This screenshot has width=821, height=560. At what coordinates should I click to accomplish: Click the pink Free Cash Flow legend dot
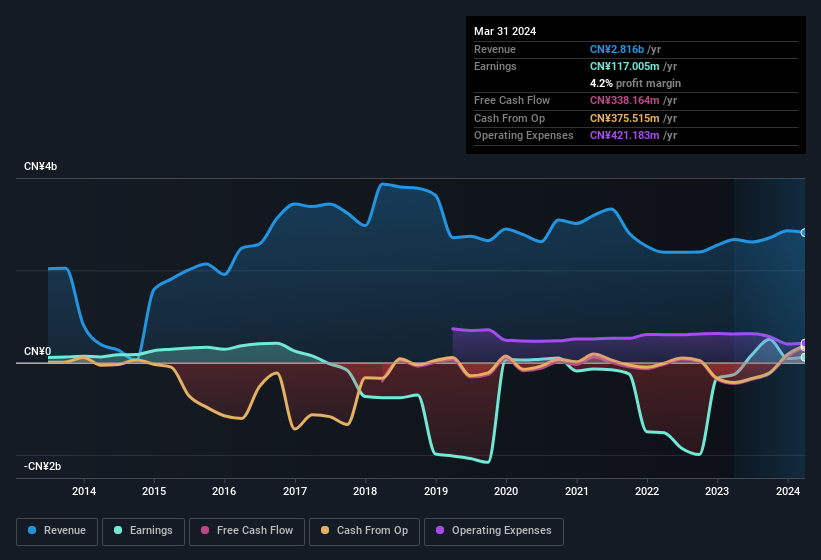click(206, 531)
